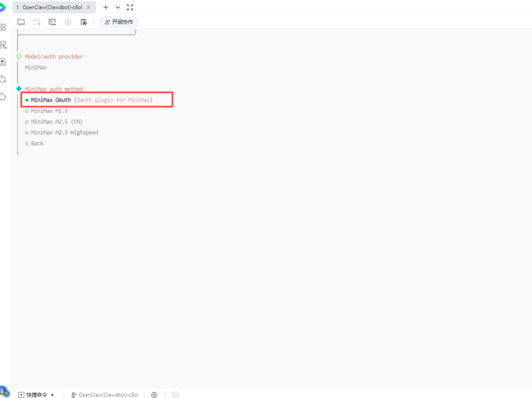The width and height of the screenshot is (532, 398).
Task: Click the monitor chart icon in status bar
Action: (x=175, y=395)
